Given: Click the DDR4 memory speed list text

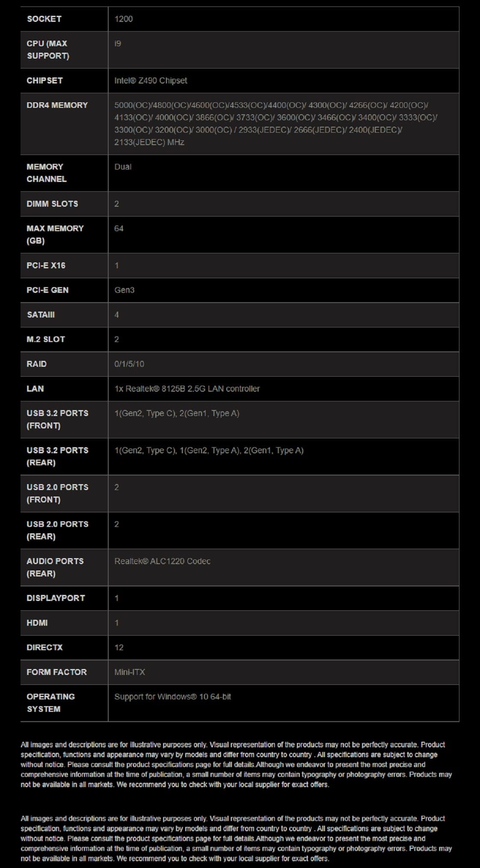Looking at the screenshot, I should click(275, 123).
